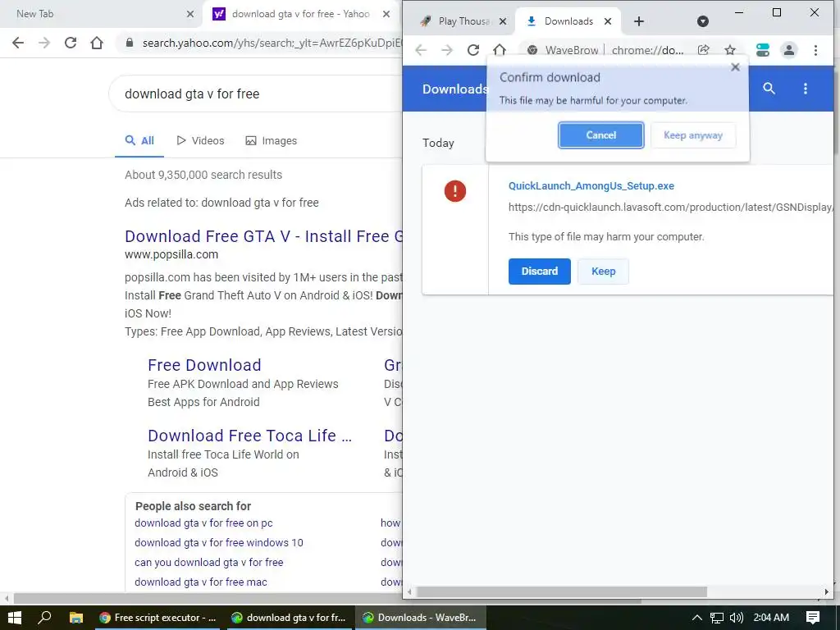Switch to Images search results
Screen dimensions: 840x630
pos(271,140)
